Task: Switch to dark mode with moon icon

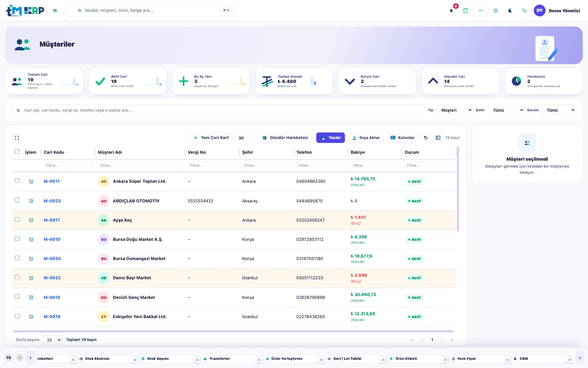Action: point(510,11)
